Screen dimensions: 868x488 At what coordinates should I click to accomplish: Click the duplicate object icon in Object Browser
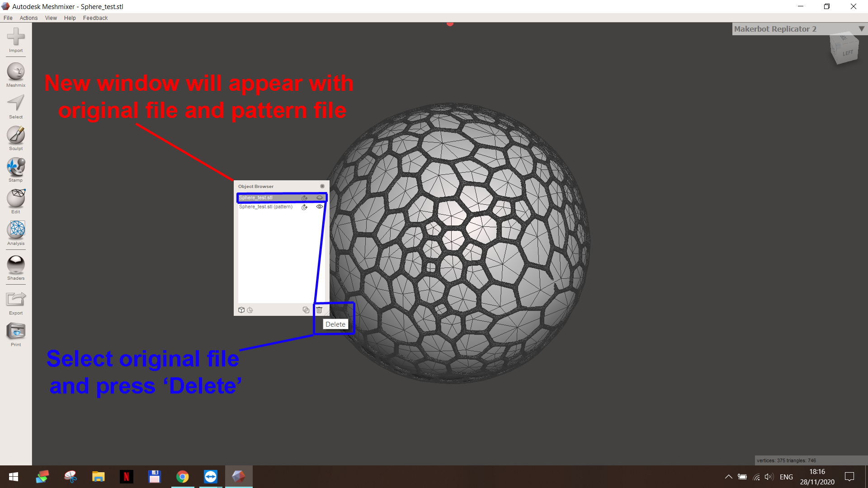[306, 310]
